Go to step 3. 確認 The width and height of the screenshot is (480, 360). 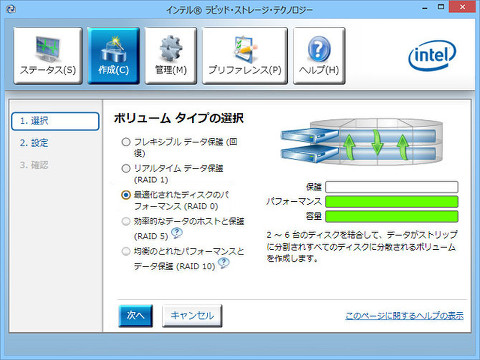pyautogui.click(x=34, y=165)
